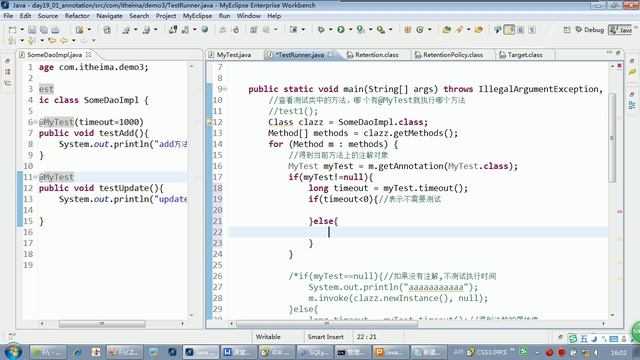
Task: Switch to the RetentionPolicy.class tab
Action: coord(453,55)
